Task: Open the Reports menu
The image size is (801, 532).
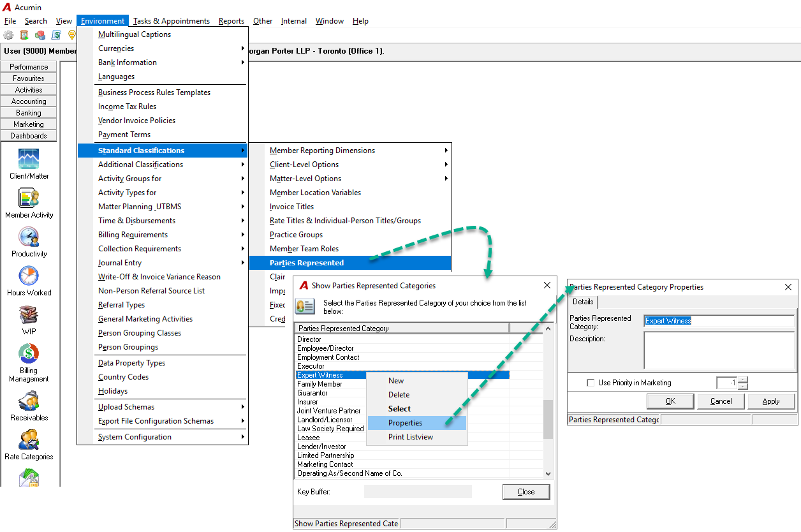Action: coord(231,21)
